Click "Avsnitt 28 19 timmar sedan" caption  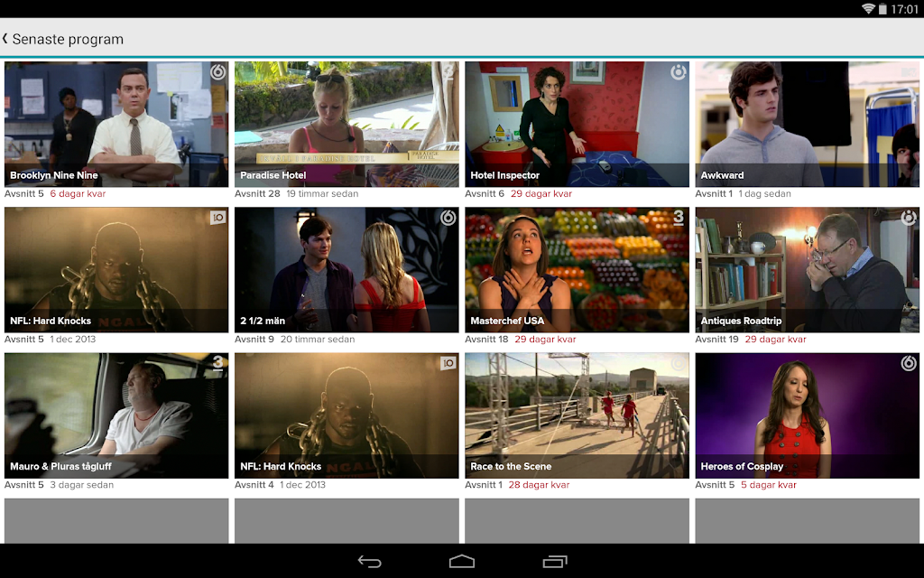[x=296, y=193]
